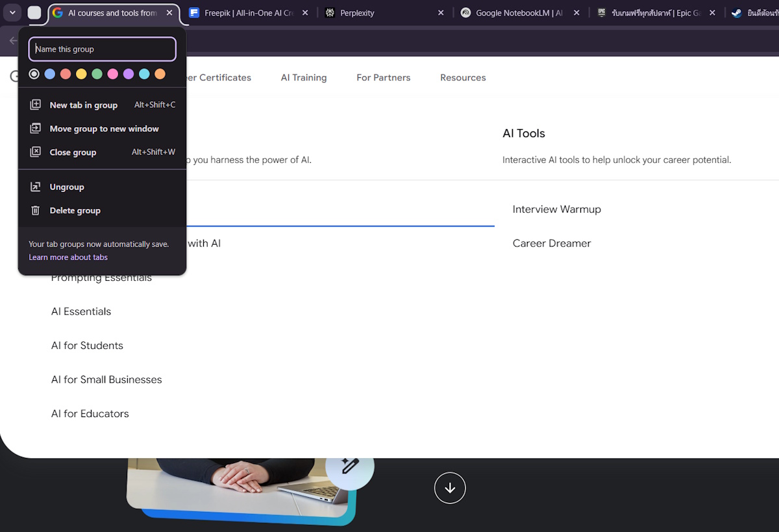Image resolution: width=779 pixels, height=532 pixels.
Task: Expand the AI Training nav menu
Action: coord(303,78)
